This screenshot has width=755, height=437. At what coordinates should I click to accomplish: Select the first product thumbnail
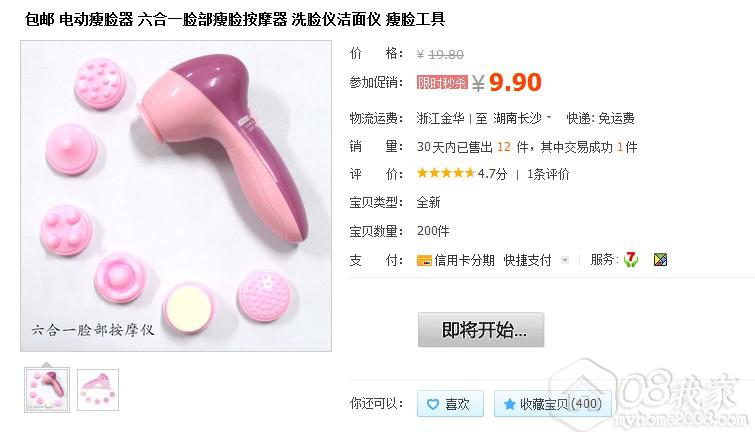tap(47, 390)
